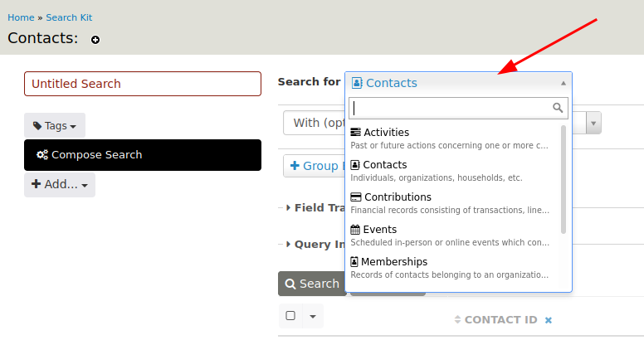The width and height of the screenshot is (644, 340).
Task: Toggle the select-all rows checkbox
Action: pyautogui.click(x=290, y=316)
